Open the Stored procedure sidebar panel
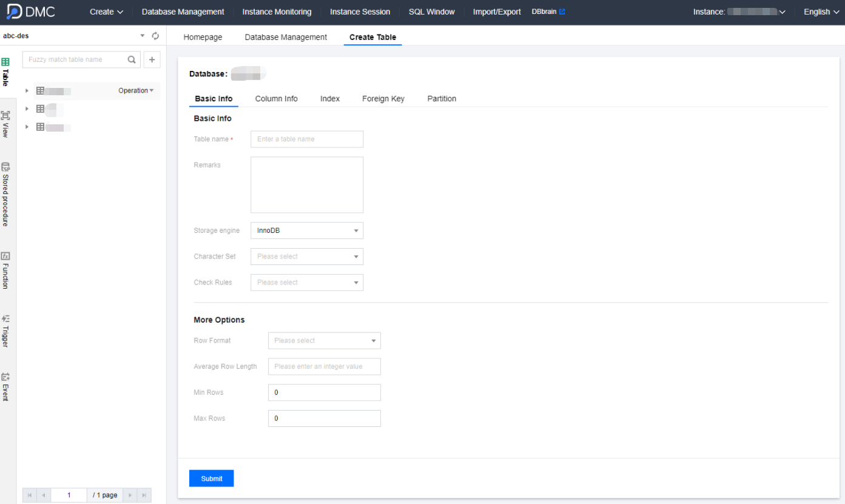Image resolution: width=845 pixels, height=504 pixels. coord(5,194)
